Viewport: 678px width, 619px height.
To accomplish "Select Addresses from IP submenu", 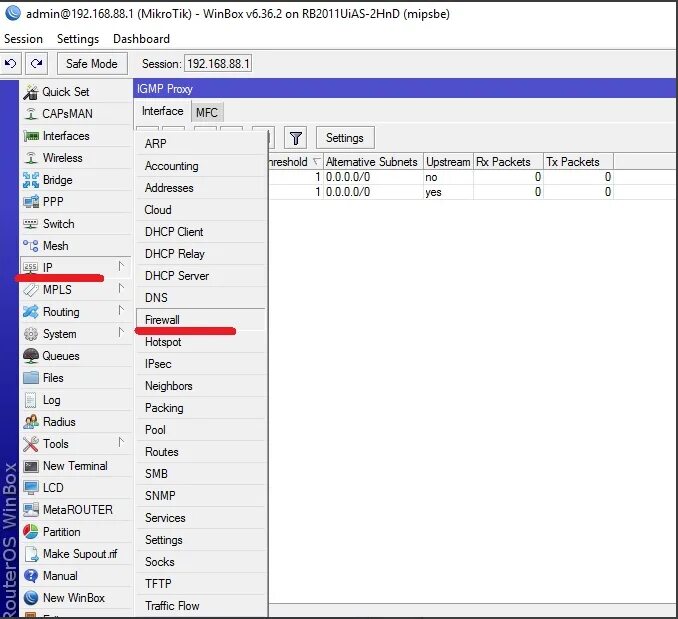I will (x=201, y=188).
